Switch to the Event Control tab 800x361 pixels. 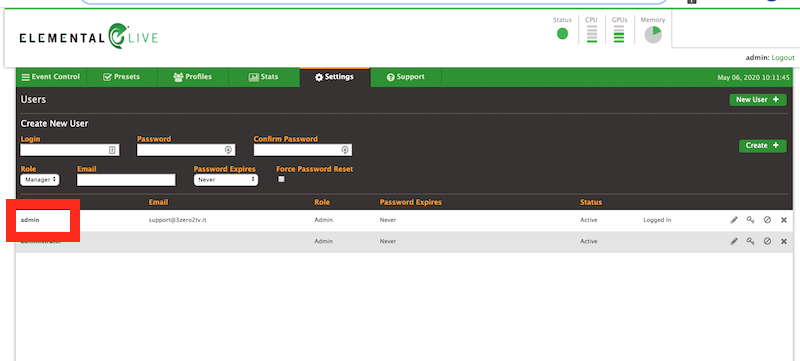click(x=51, y=77)
